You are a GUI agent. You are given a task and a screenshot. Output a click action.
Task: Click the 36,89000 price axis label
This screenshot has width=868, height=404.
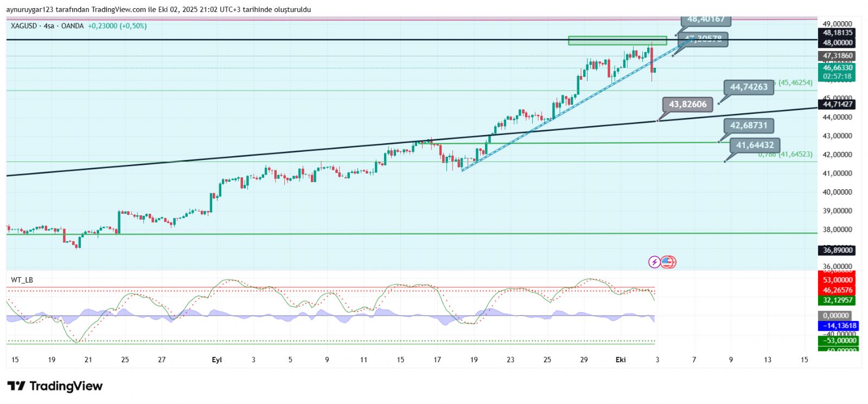click(837, 250)
